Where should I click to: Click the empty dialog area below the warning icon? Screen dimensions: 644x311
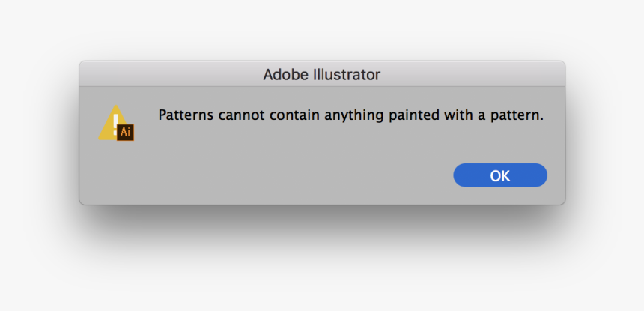coord(116,176)
